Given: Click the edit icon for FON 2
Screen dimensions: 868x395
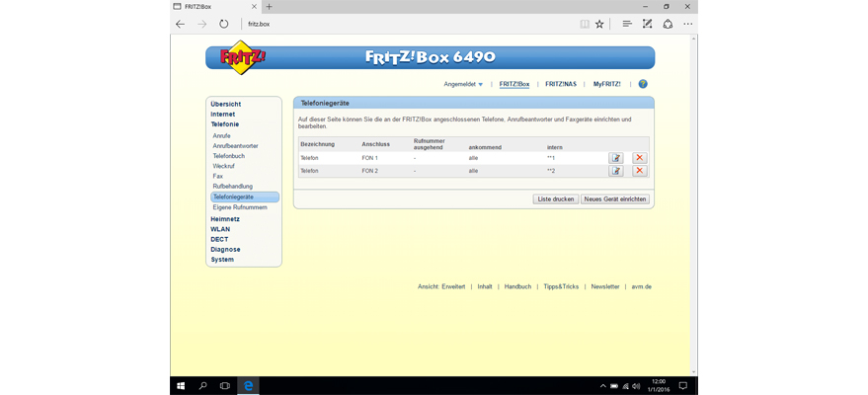Looking at the screenshot, I should (615, 171).
